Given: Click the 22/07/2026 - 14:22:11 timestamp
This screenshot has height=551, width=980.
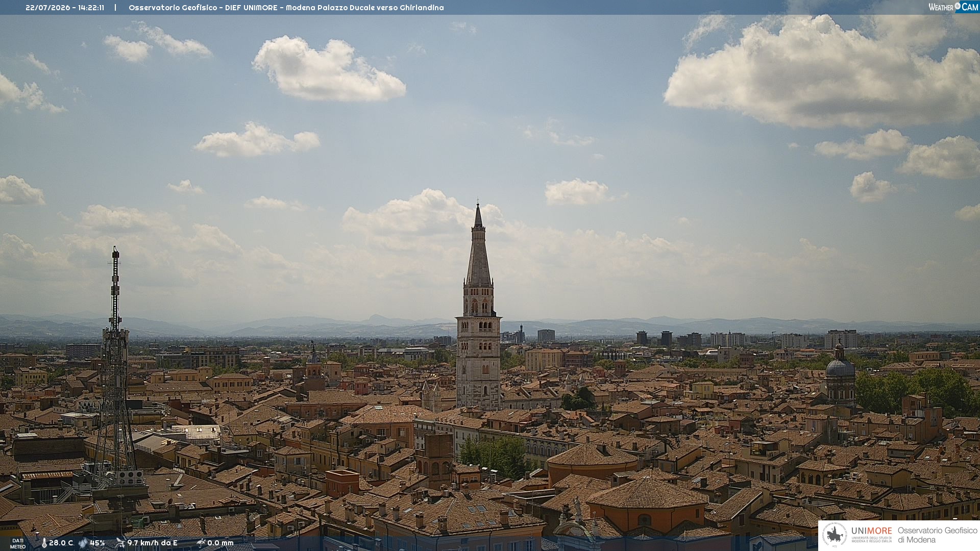Looking at the screenshot, I should (x=65, y=8).
